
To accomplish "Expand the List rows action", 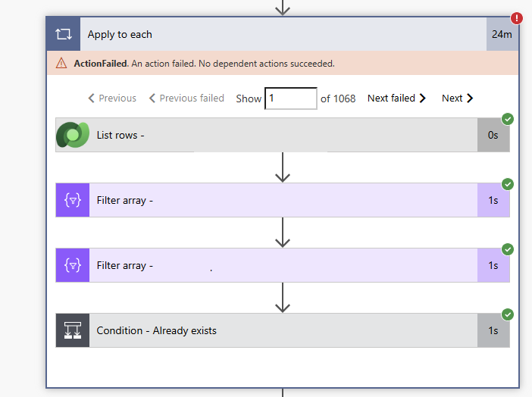I will pyautogui.click(x=283, y=135).
